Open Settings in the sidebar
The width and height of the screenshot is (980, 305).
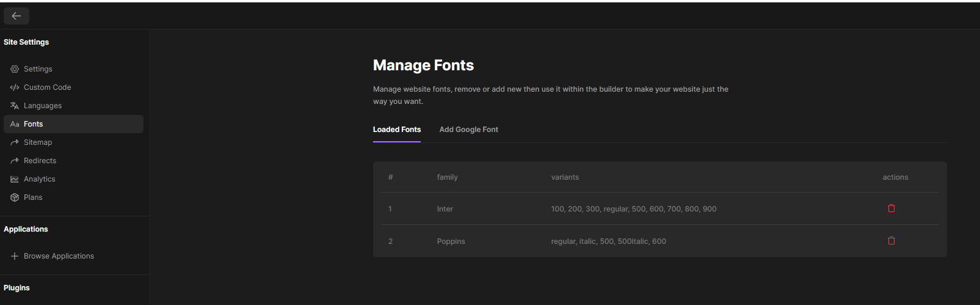73,69
